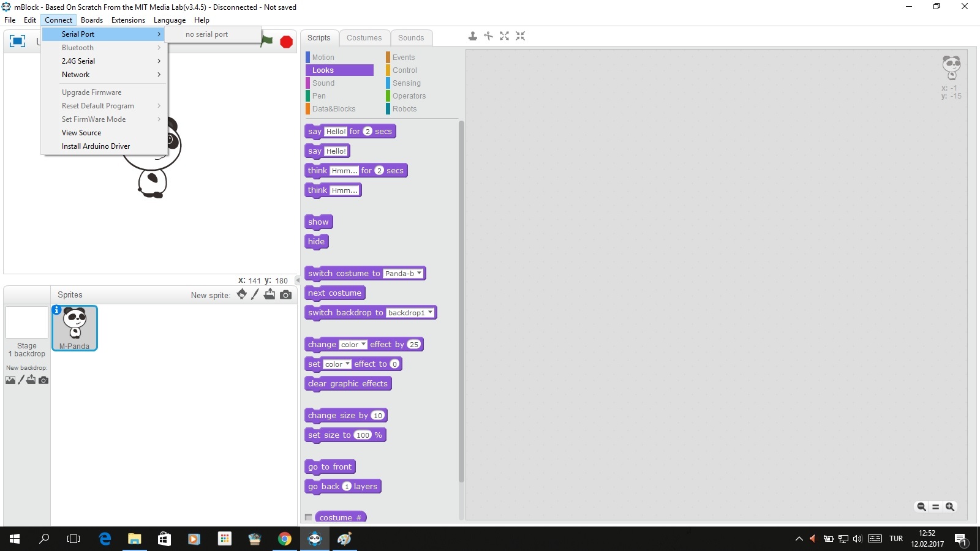Select the M-Panda sprite thumbnail
This screenshot has width=980, height=551.
(x=75, y=328)
